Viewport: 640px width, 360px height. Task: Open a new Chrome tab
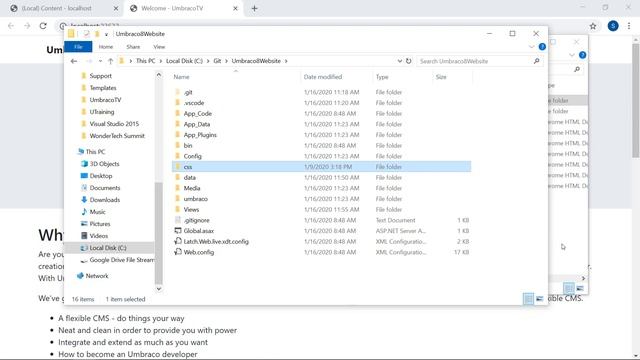click(x=254, y=8)
